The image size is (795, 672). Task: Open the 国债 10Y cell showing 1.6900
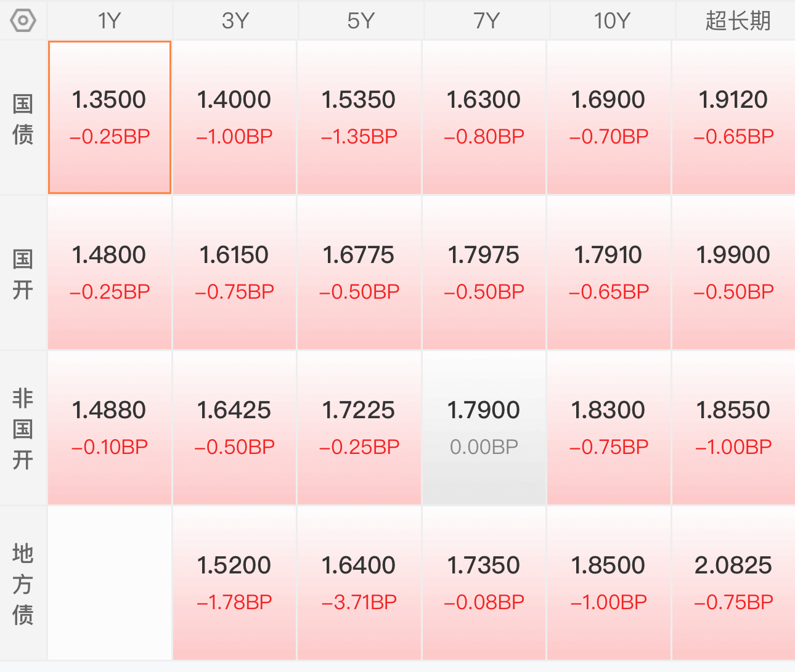pyautogui.click(x=609, y=118)
